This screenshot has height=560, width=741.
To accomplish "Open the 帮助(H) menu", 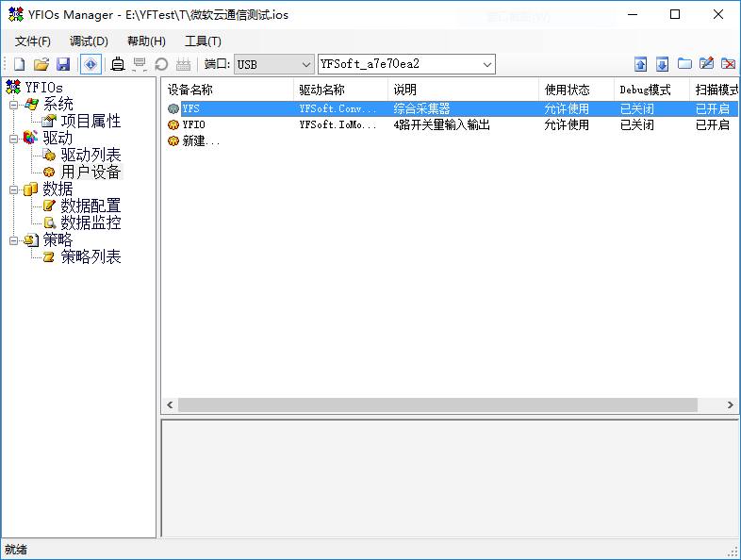I will (x=146, y=41).
